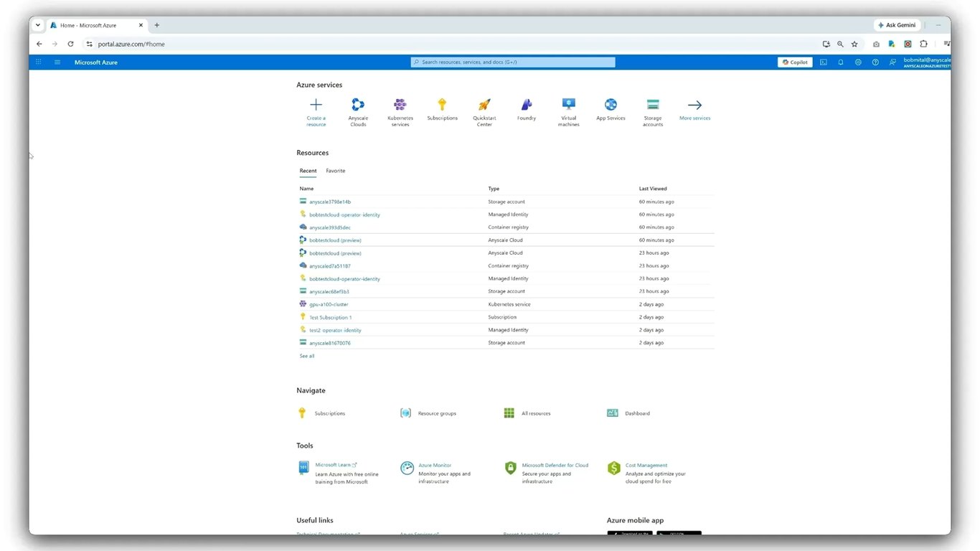
Task: Open Kubernetes services
Action: pos(400,113)
